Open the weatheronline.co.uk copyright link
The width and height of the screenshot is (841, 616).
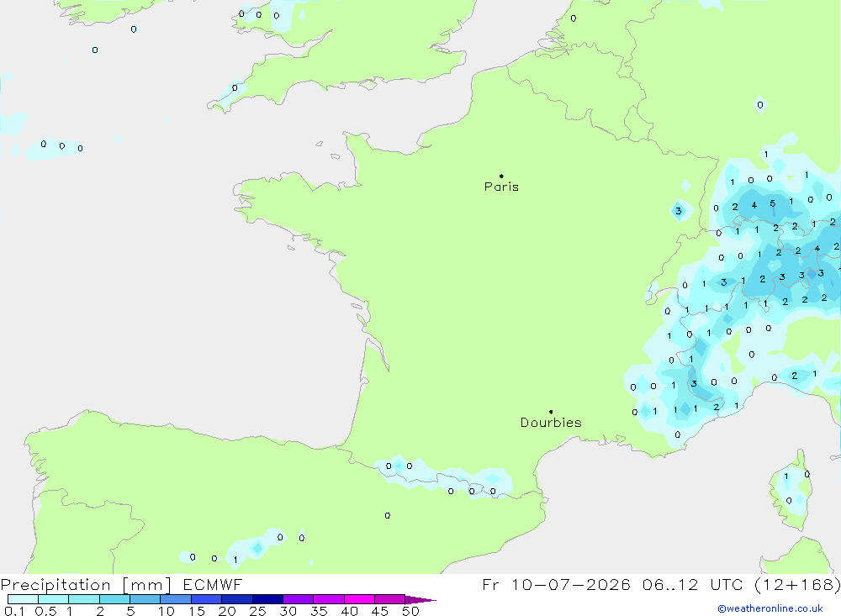770,608
